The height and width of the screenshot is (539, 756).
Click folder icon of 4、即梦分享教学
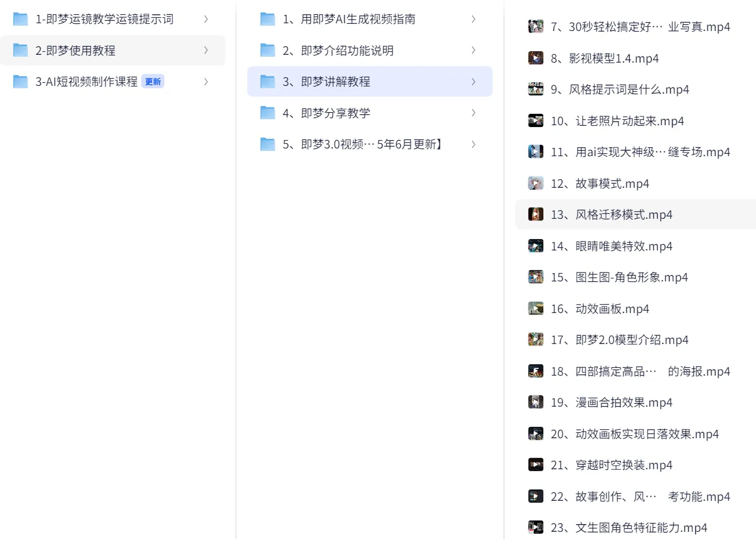point(267,113)
